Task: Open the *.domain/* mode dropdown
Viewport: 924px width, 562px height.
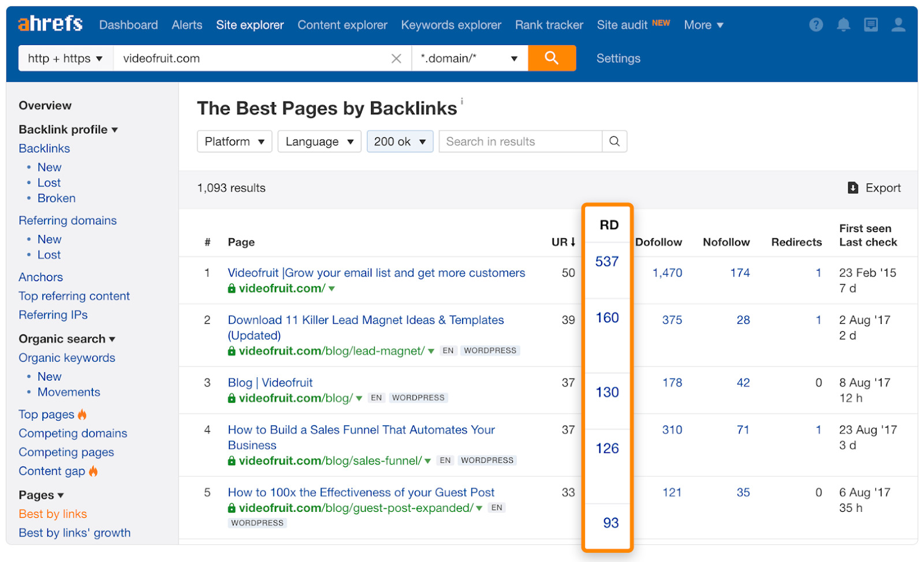Action: 469,58
